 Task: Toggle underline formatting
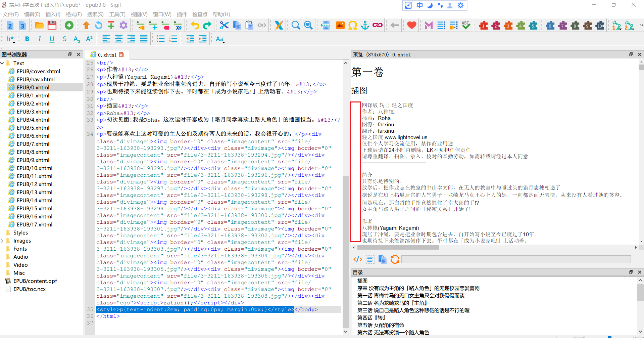(52, 39)
